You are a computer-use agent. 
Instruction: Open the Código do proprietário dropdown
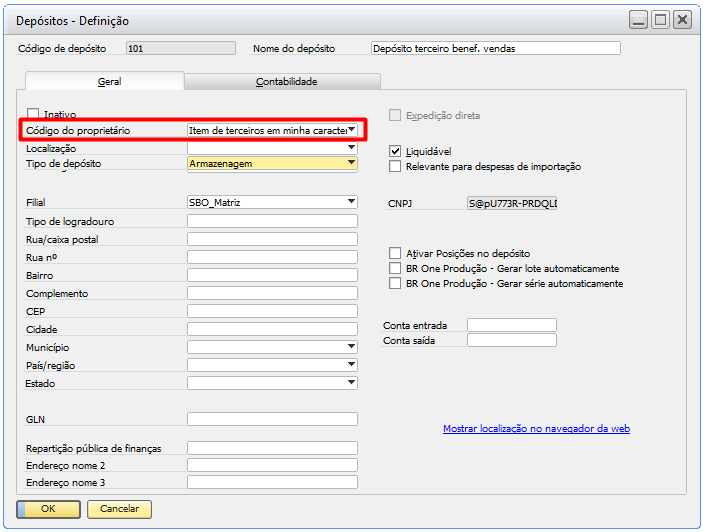point(351,130)
